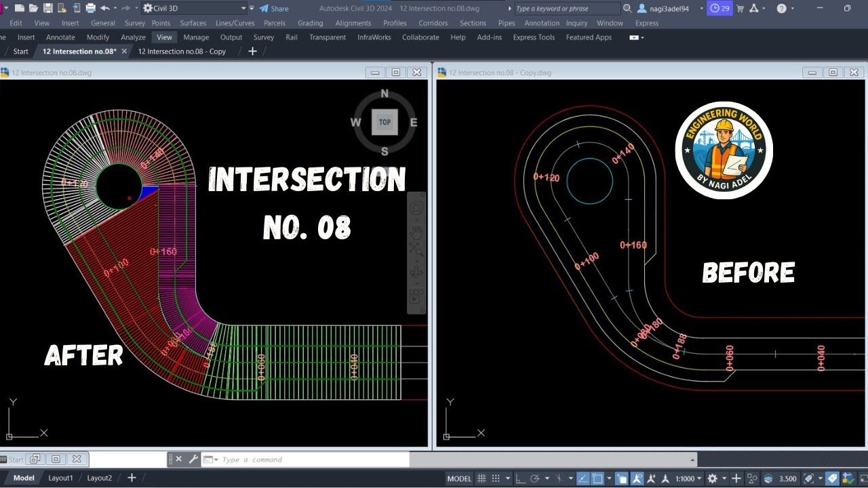
Task: Toggle Ortho mode in status bar
Action: tap(519, 479)
